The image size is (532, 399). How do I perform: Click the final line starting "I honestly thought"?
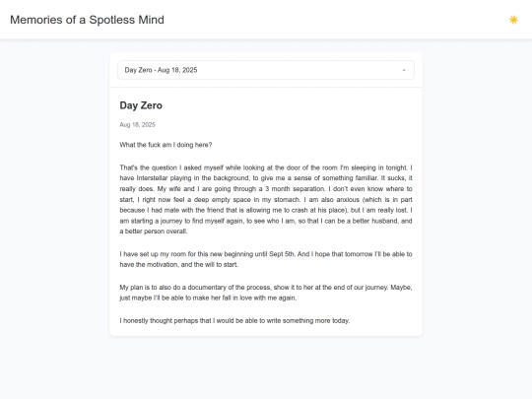(x=234, y=320)
